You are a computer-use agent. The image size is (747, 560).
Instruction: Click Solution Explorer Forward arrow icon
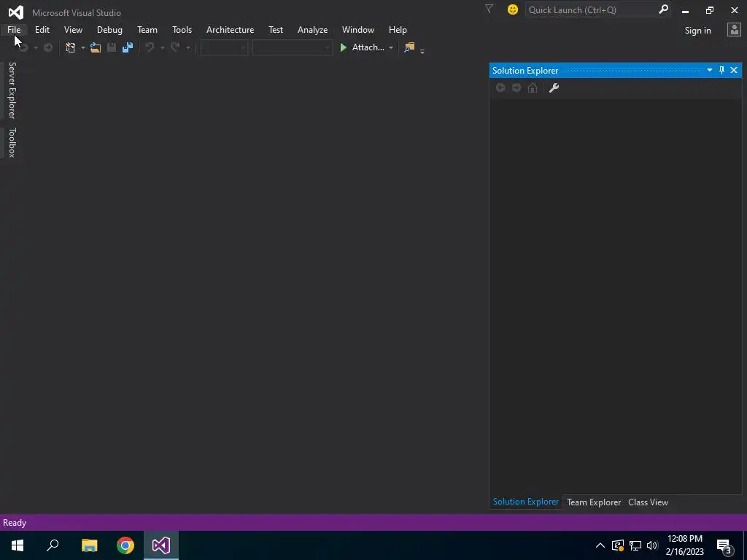(516, 87)
